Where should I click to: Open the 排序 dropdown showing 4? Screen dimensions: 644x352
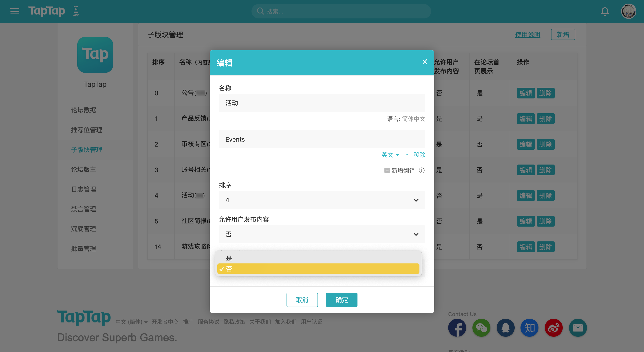click(322, 200)
